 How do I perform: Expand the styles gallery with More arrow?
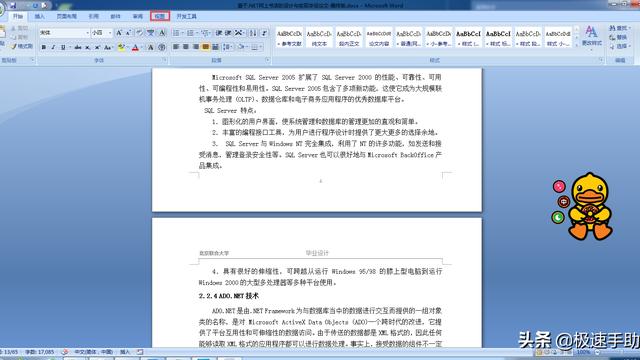pyautogui.click(x=576, y=44)
